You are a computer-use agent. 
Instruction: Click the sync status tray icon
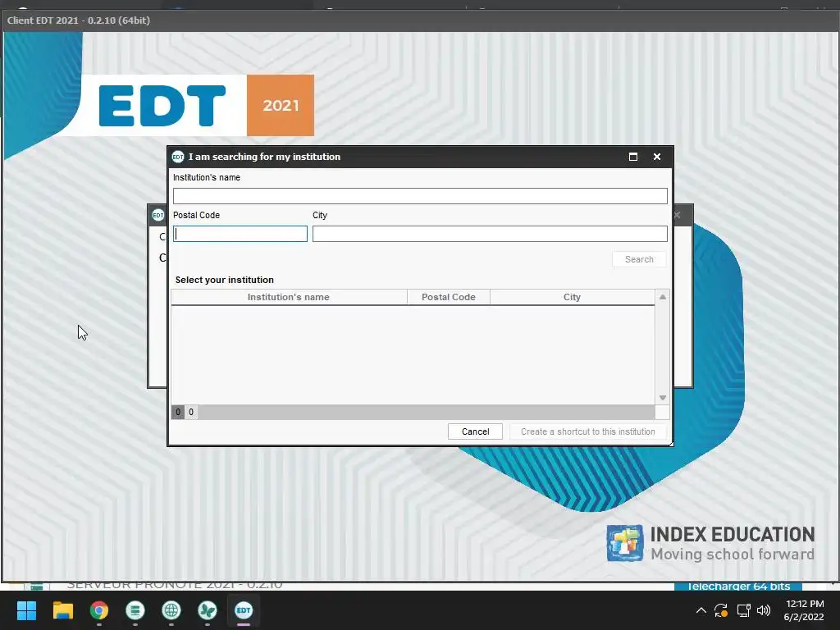point(721,610)
